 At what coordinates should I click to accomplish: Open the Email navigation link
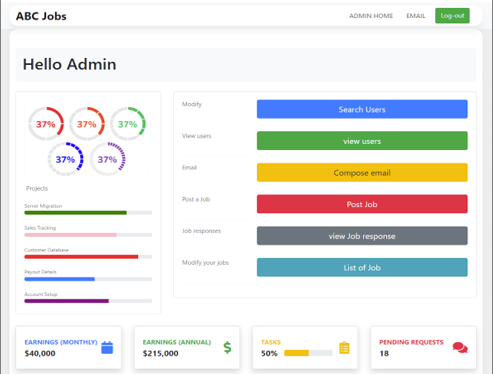click(x=416, y=16)
